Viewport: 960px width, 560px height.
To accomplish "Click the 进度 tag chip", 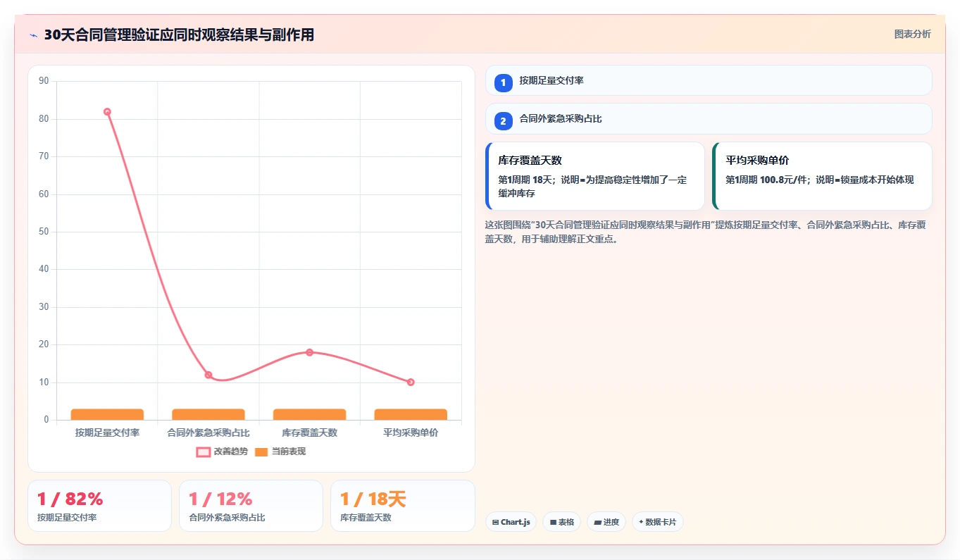I will [x=606, y=522].
